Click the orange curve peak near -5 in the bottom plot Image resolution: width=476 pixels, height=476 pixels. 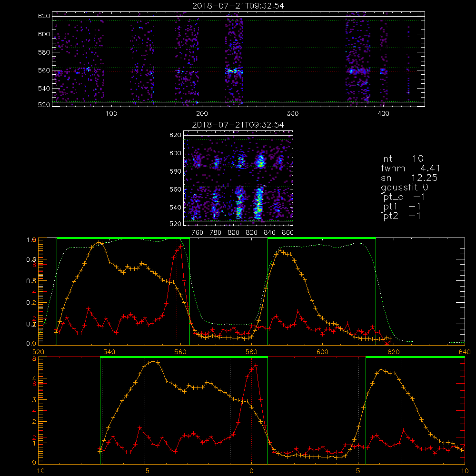pos(154,361)
